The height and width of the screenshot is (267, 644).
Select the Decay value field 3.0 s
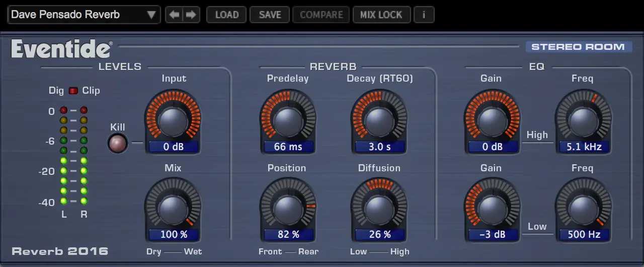380,147
